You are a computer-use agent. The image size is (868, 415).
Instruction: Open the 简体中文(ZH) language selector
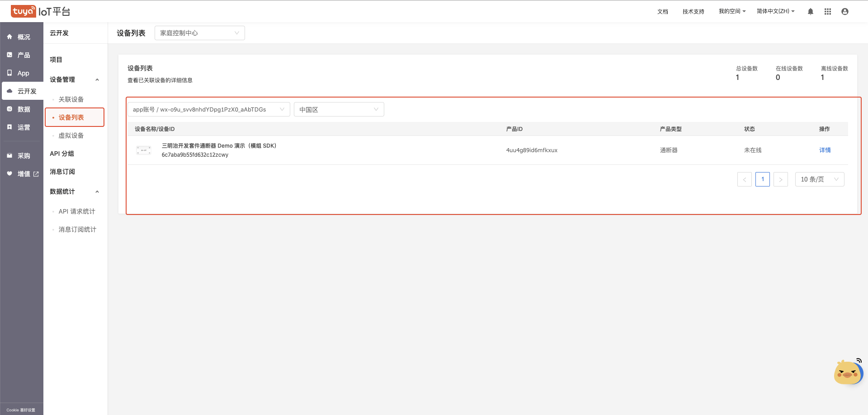pyautogui.click(x=775, y=11)
